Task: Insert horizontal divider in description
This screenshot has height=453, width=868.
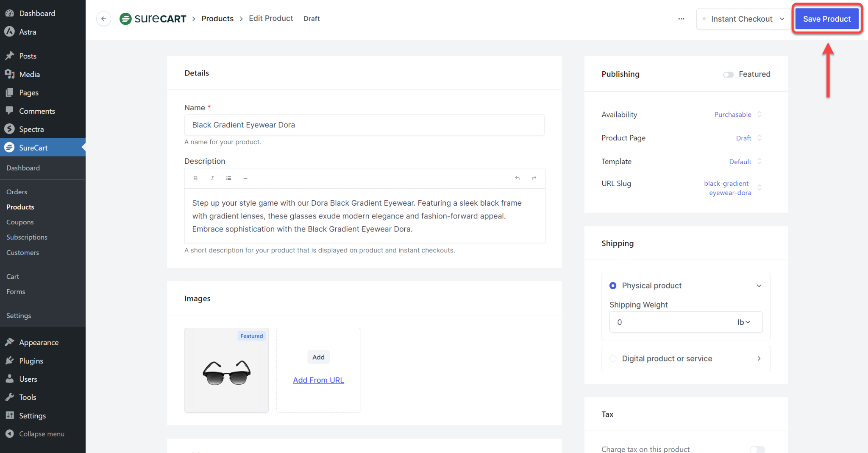Action: 245,178
